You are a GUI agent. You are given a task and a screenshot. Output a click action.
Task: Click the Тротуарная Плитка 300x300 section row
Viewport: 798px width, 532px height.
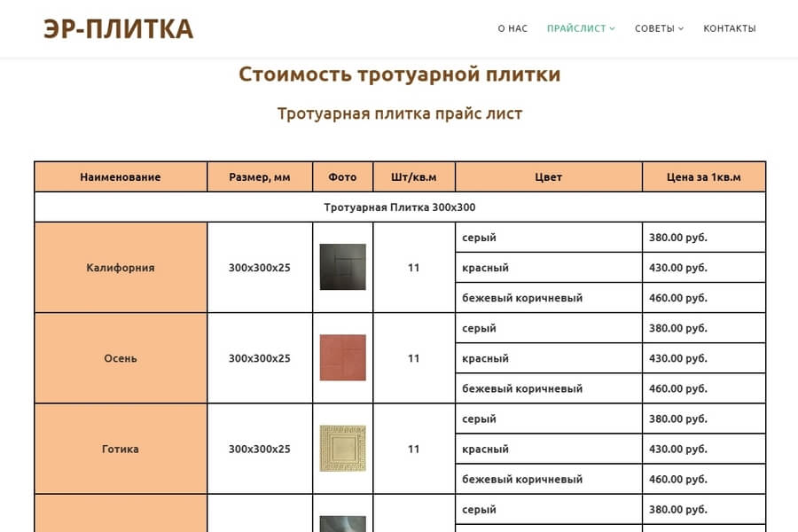(399, 207)
